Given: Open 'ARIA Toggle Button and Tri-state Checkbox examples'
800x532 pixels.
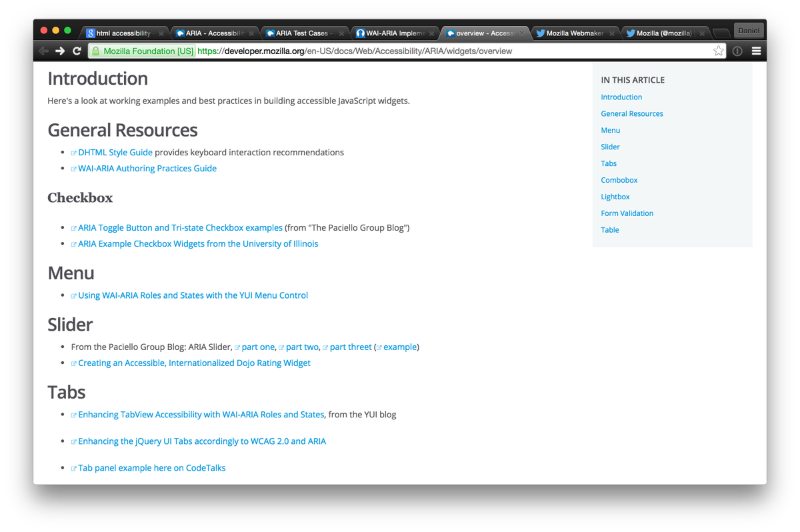Looking at the screenshot, I should pyautogui.click(x=181, y=227).
